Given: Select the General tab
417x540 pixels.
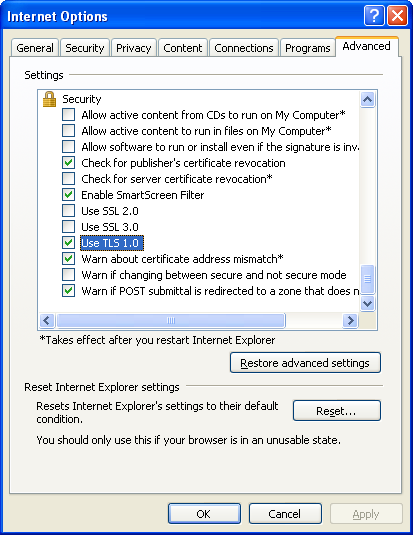Looking at the screenshot, I should pos(35,48).
